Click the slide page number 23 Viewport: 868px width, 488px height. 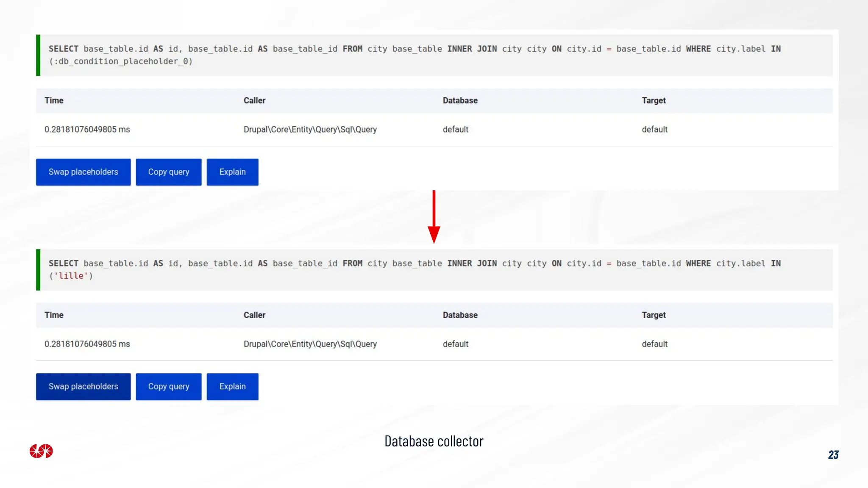click(x=833, y=455)
